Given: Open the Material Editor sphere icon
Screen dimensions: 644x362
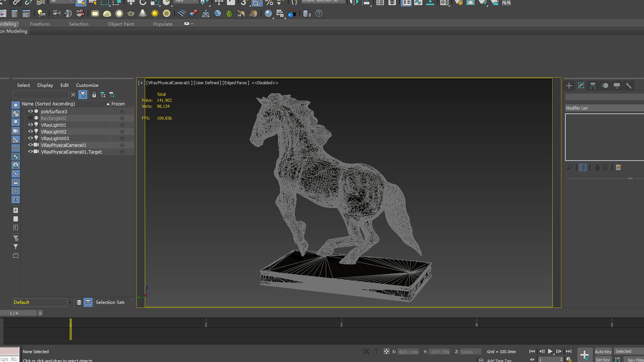Looking at the screenshot, I should [268, 14].
